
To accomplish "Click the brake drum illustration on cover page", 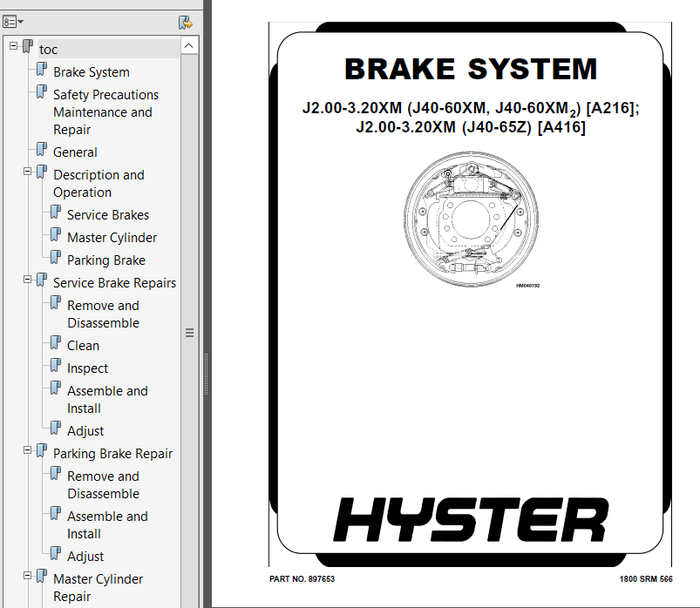I will [471, 219].
